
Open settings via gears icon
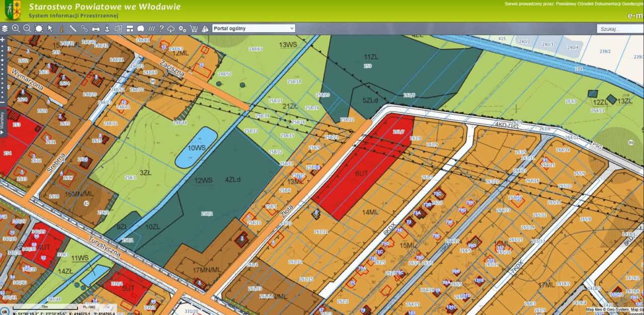click(182, 29)
